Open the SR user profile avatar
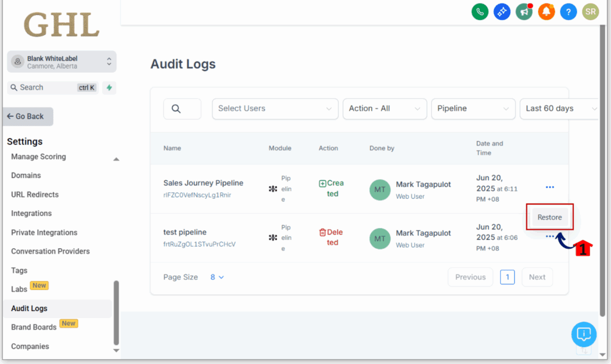 (590, 11)
